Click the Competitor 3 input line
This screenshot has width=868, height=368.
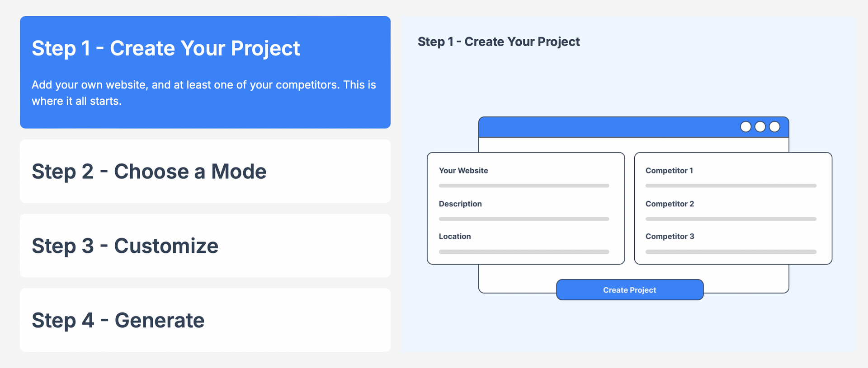click(x=731, y=252)
